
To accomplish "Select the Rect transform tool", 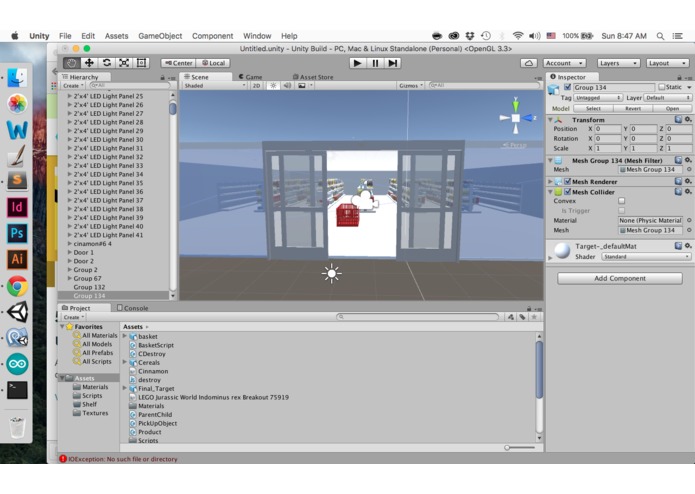I will tap(141, 63).
